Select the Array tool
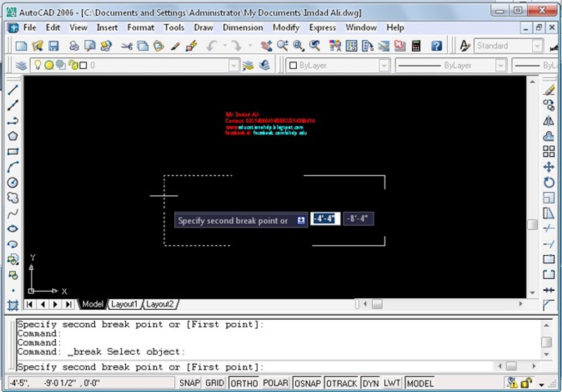 tap(549, 151)
